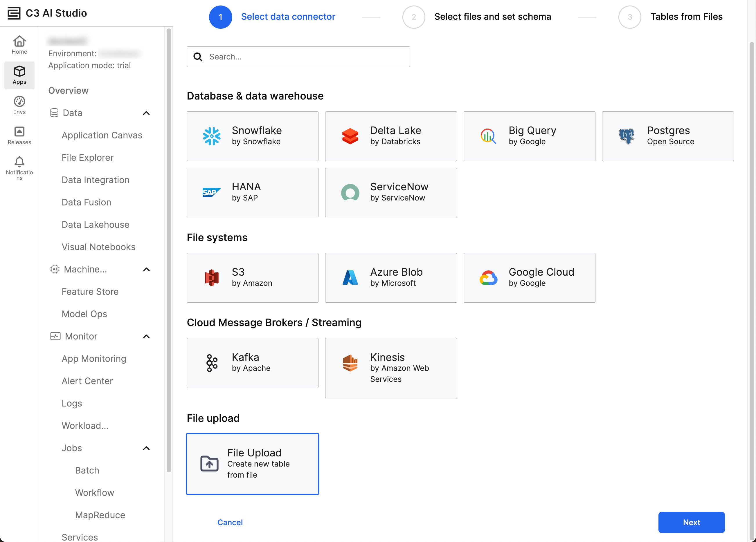Click the Cancel link
The width and height of the screenshot is (756, 542).
click(x=230, y=522)
